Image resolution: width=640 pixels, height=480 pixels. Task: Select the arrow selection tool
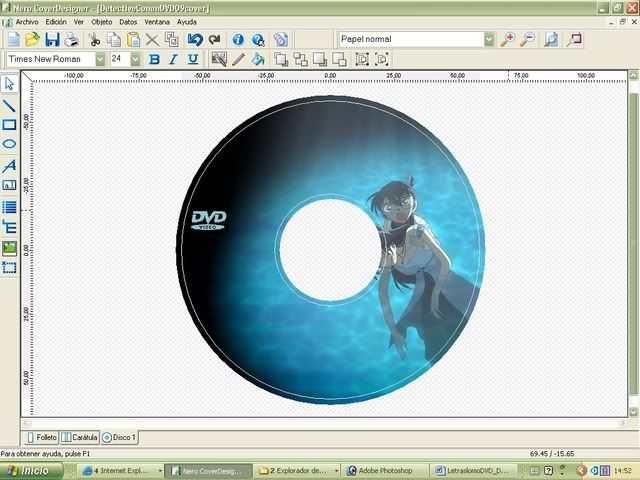(9, 84)
